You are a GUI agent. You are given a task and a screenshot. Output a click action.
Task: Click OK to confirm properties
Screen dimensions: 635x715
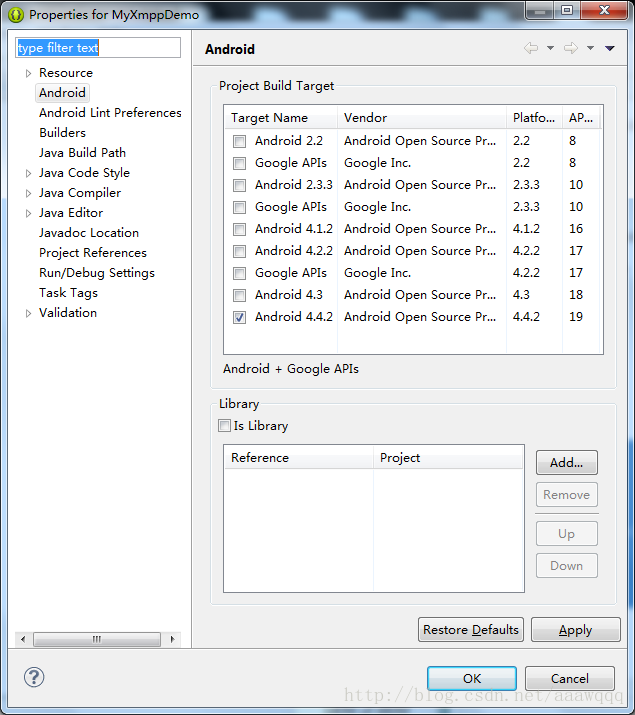tap(472, 679)
